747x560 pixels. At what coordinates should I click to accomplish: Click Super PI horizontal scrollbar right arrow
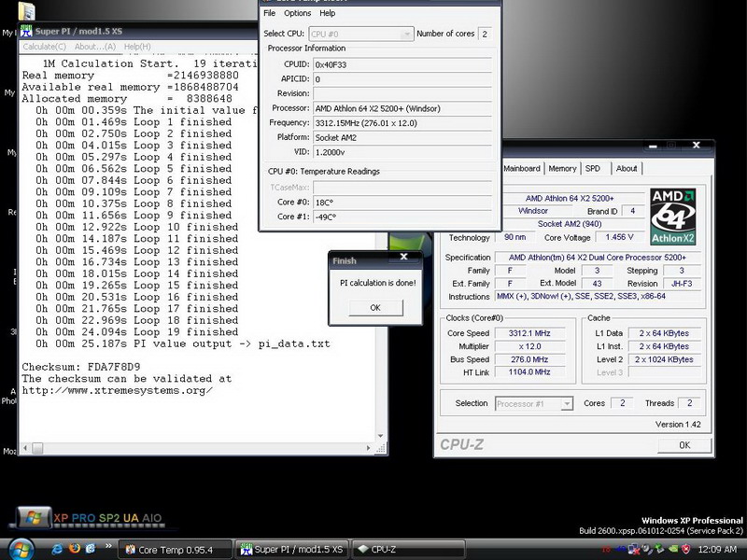tap(368, 448)
